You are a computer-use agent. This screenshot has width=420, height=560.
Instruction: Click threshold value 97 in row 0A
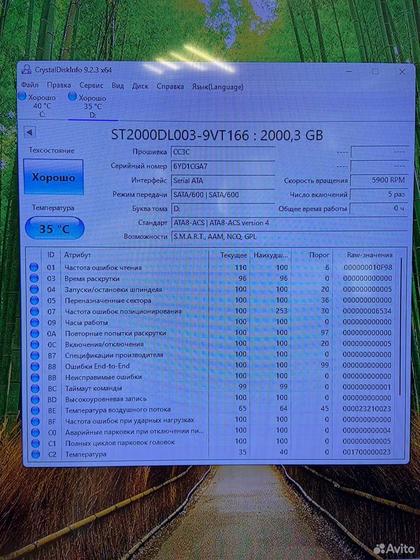324,333
